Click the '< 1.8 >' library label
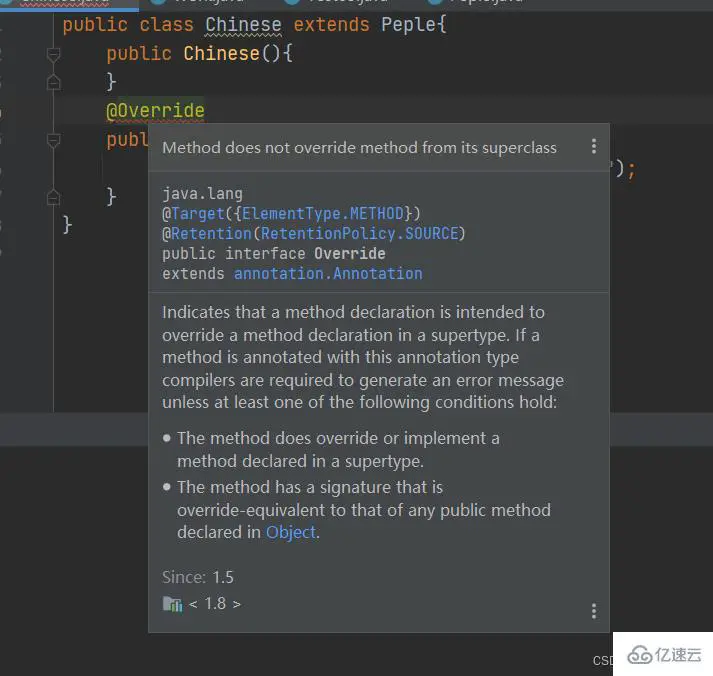Image resolution: width=713 pixels, height=676 pixels. click(215, 603)
